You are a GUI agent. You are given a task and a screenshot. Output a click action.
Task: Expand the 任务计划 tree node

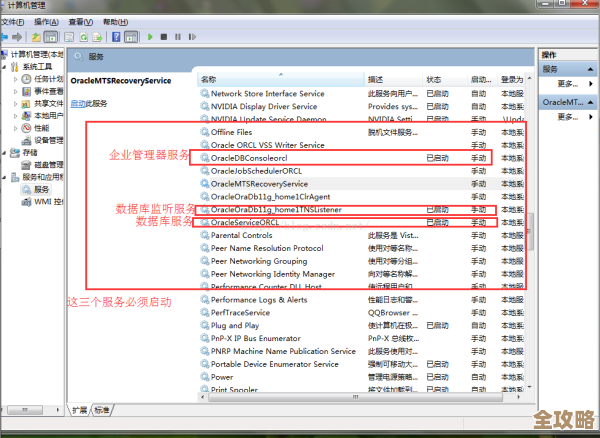pos(16,78)
